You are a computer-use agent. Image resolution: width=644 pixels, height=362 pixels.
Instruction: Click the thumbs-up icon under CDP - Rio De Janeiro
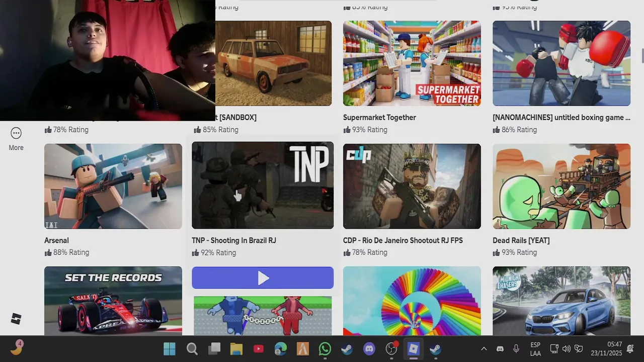pos(347,252)
